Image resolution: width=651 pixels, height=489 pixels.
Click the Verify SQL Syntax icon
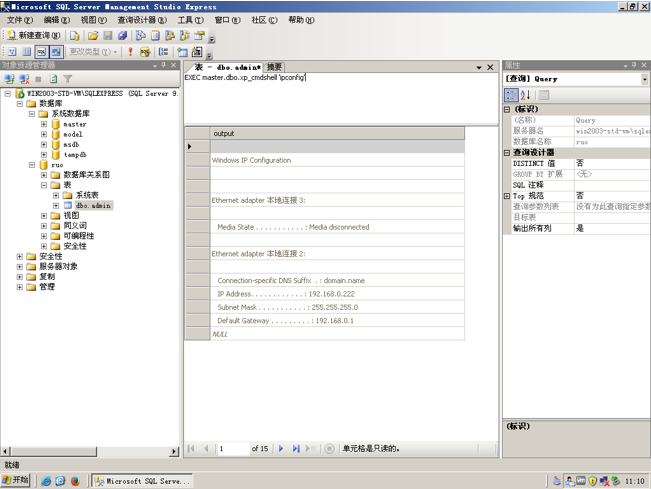click(x=145, y=52)
